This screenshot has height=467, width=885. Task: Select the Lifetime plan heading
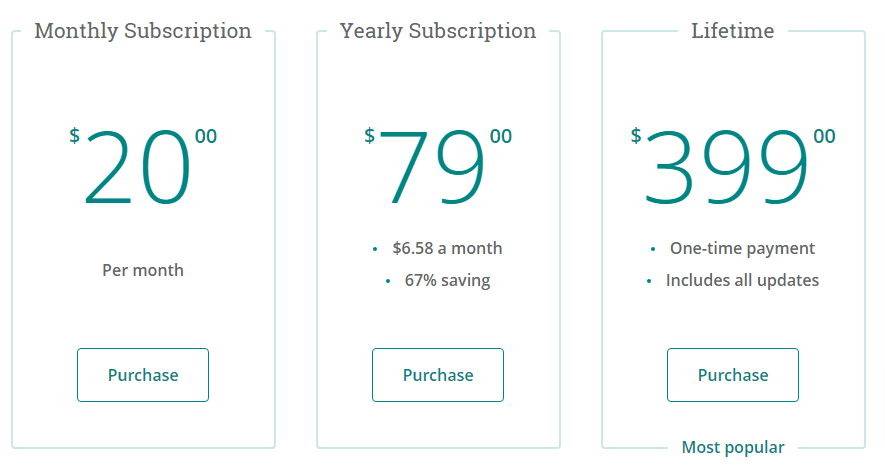click(733, 30)
